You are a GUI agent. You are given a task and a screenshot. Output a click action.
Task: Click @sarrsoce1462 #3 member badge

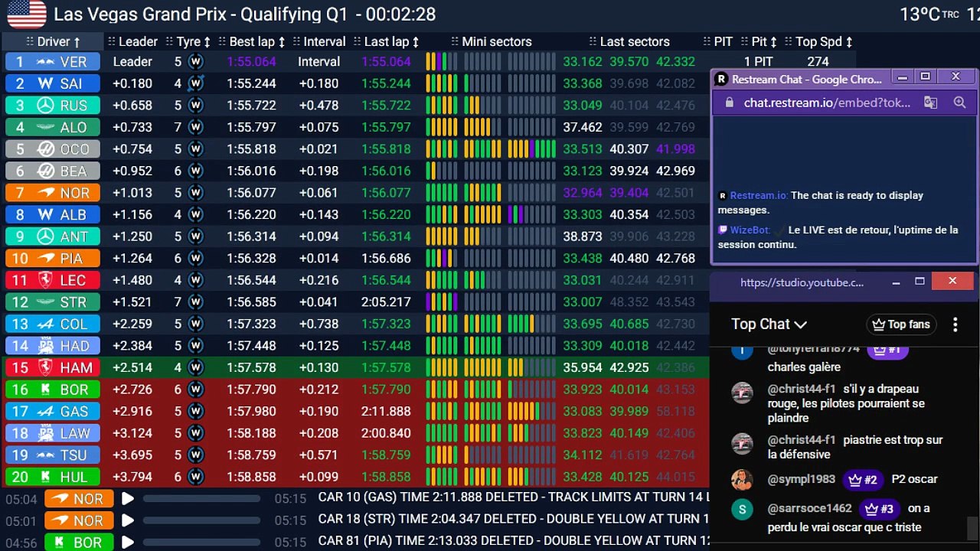point(879,508)
